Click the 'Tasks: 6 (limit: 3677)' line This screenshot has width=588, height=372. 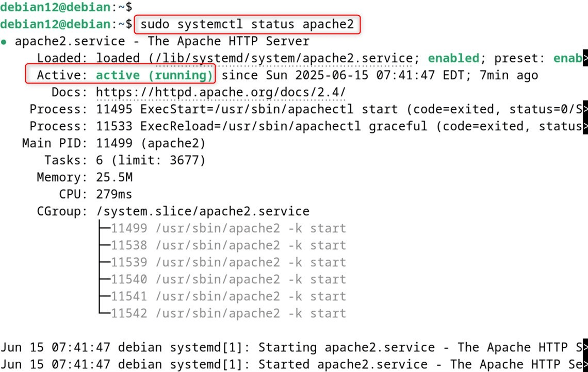click(x=125, y=160)
